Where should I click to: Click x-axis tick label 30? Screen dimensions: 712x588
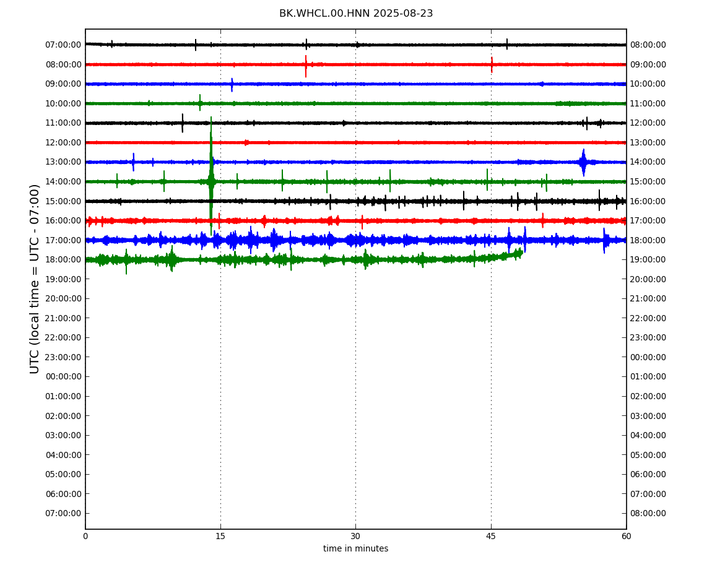355,536
